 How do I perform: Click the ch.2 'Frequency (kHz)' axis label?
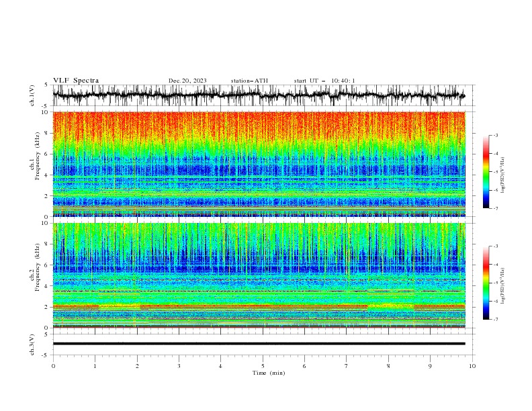[x=37, y=267]
